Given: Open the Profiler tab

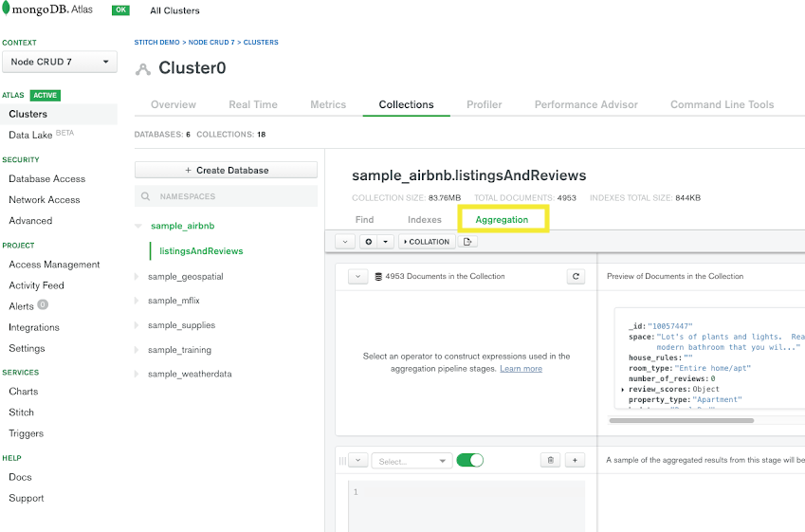Looking at the screenshot, I should click(x=485, y=104).
